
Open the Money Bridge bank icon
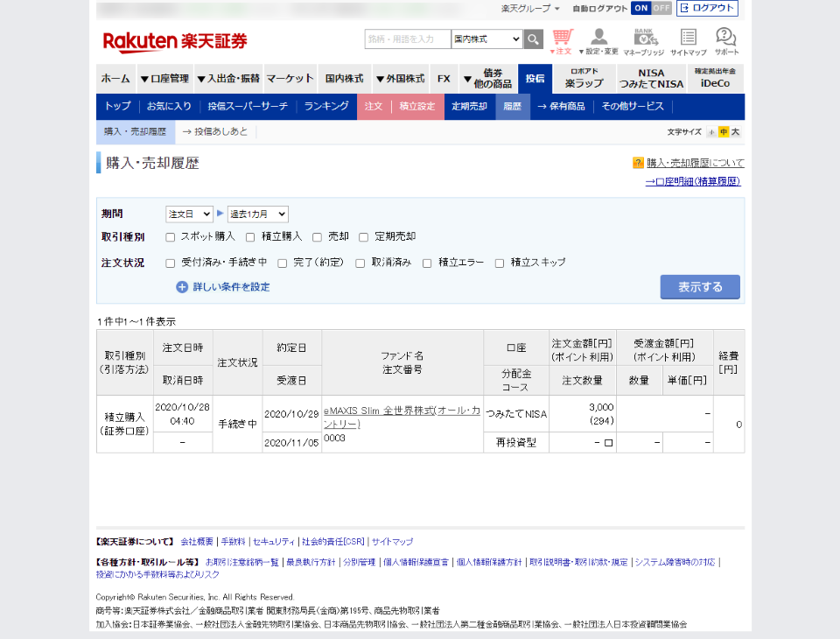click(644, 42)
